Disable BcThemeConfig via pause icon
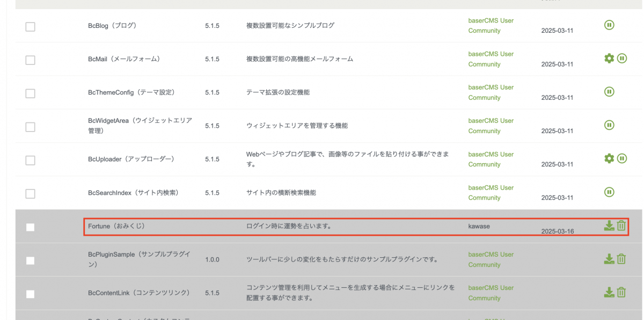Screen dimensions: 644x320 tap(609, 91)
